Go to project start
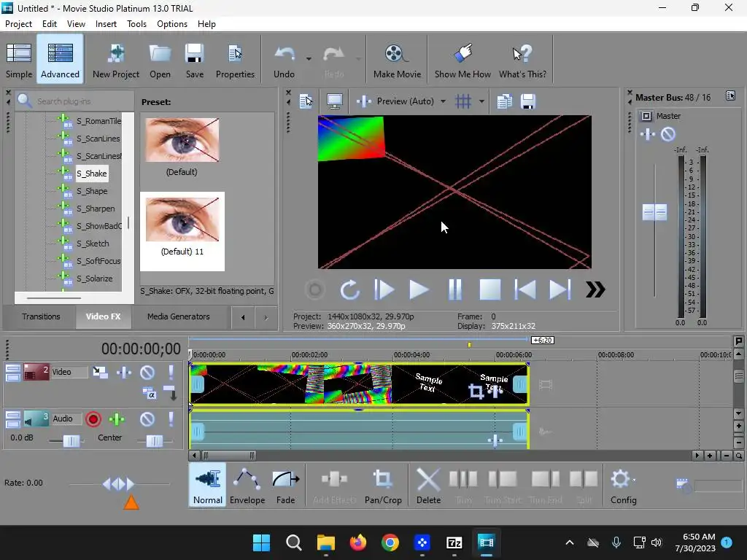 coord(525,289)
